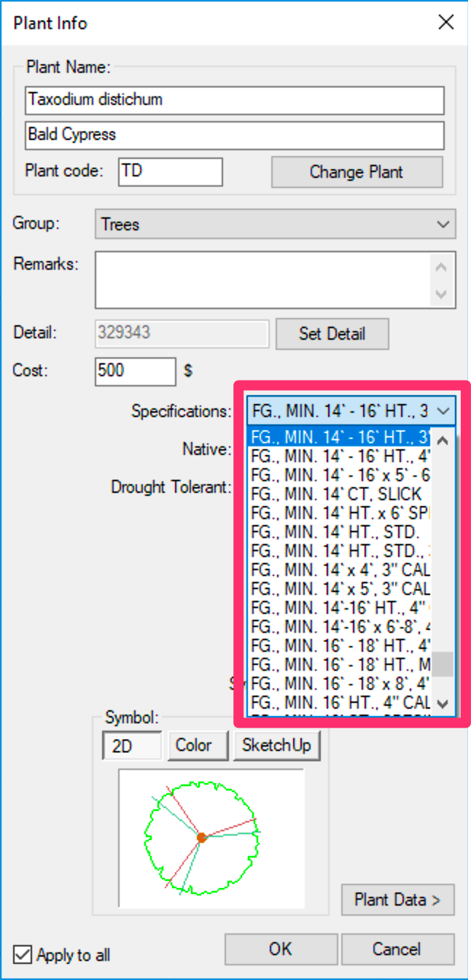Click the Remarks box scroll down arrow
The height and width of the screenshot is (980, 471).
pos(440,295)
